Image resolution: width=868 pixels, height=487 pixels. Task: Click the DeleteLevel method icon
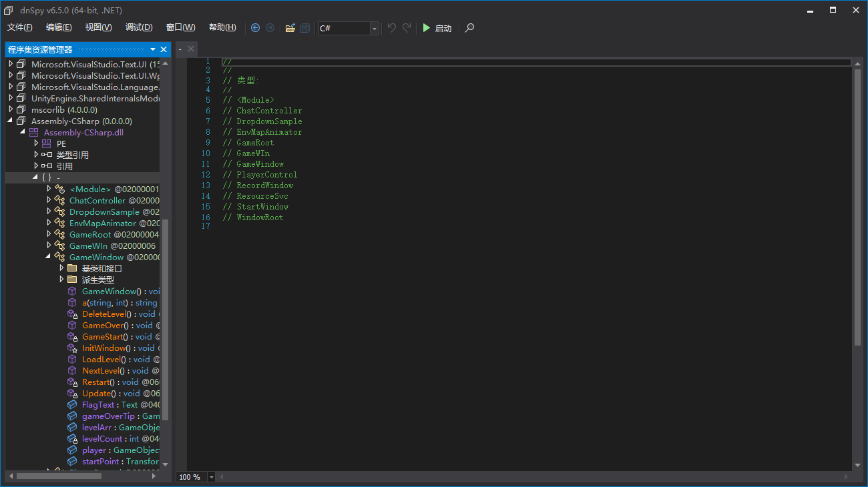point(72,314)
